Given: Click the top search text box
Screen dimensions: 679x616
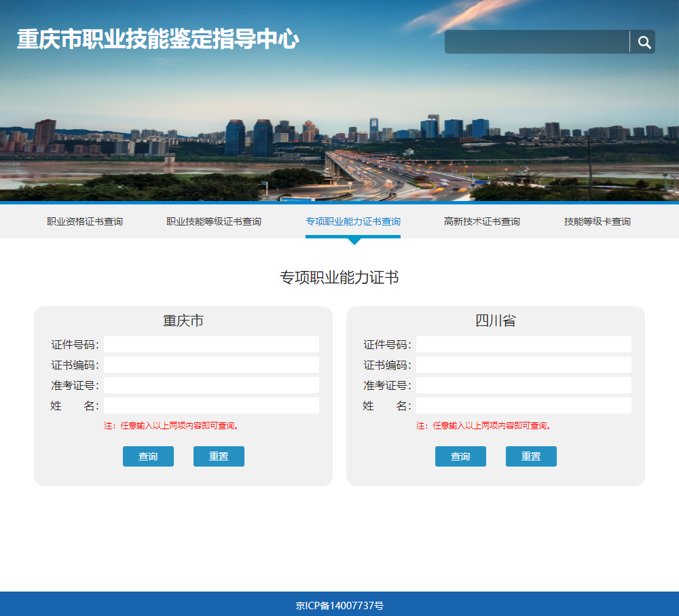Looking at the screenshot, I should [x=536, y=41].
